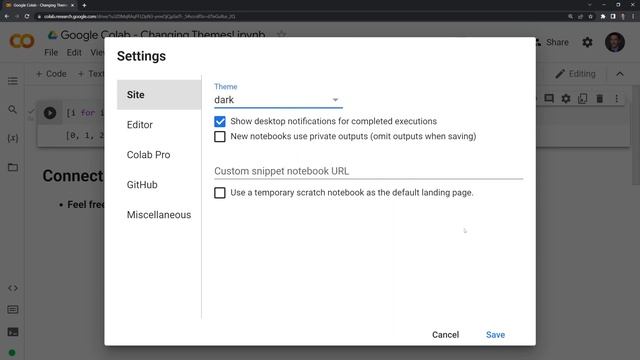Open the Theme dropdown showing dark

point(278,100)
